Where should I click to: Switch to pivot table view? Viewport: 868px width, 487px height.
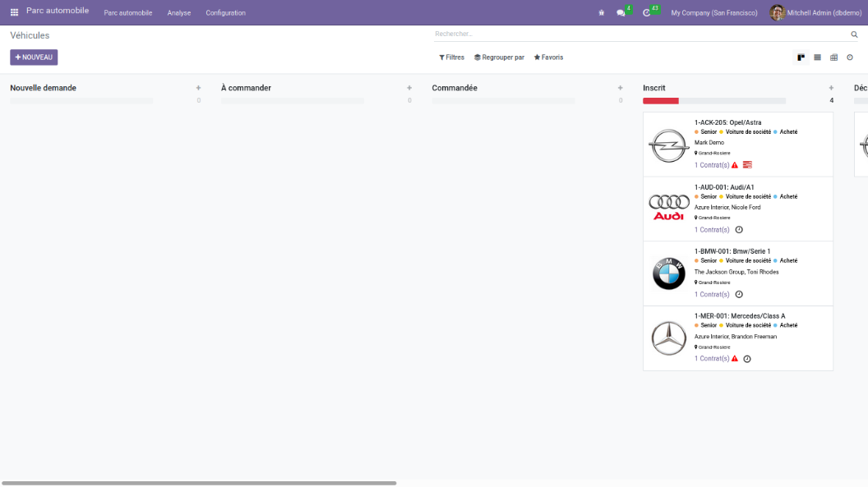click(x=833, y=57)
